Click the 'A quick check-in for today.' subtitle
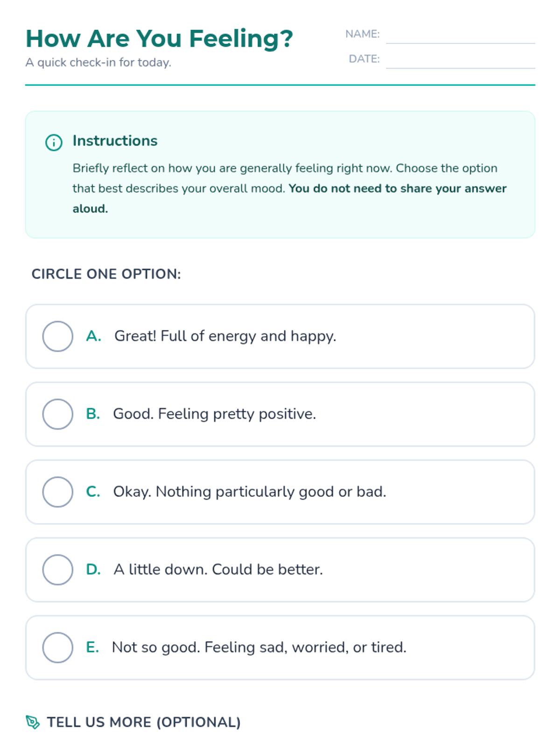The image size is (560, 747). (x=98, y=63)
